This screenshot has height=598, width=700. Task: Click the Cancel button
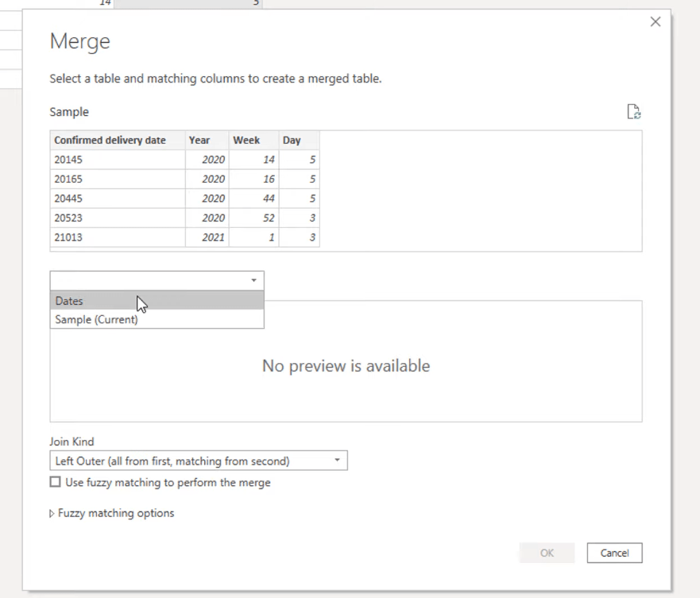pos(614,553)
